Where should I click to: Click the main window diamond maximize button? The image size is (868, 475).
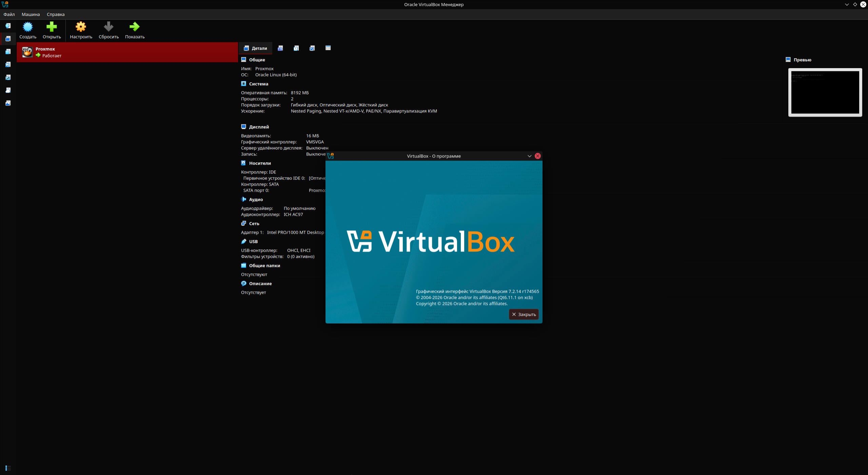[855, 4]
